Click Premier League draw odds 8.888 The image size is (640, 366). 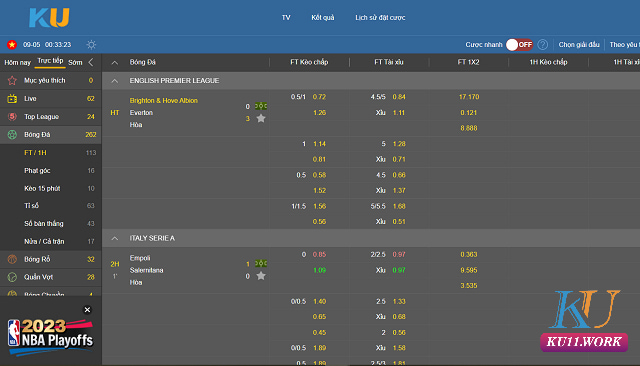tap(469, 128)
